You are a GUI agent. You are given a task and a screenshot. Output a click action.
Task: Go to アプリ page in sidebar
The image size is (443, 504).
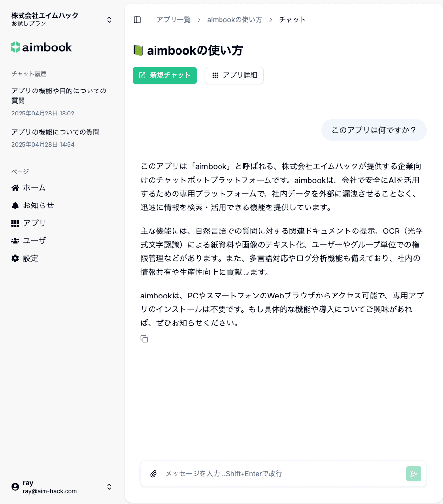tap(34, 223)
